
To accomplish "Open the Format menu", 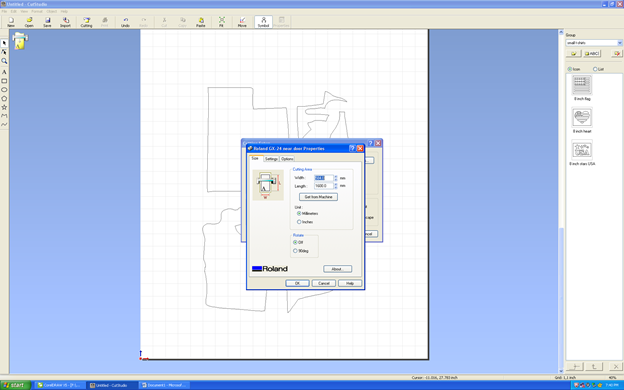I will click(x=37, y=12).
